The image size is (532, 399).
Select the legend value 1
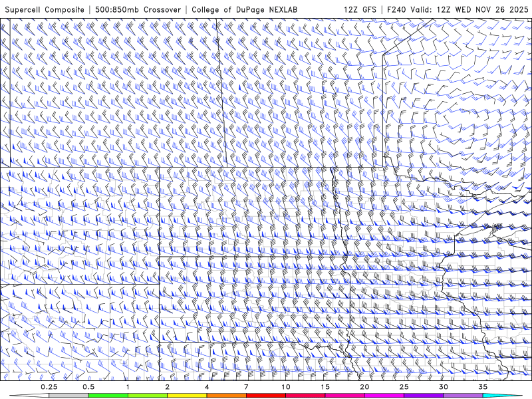point(128,387)
